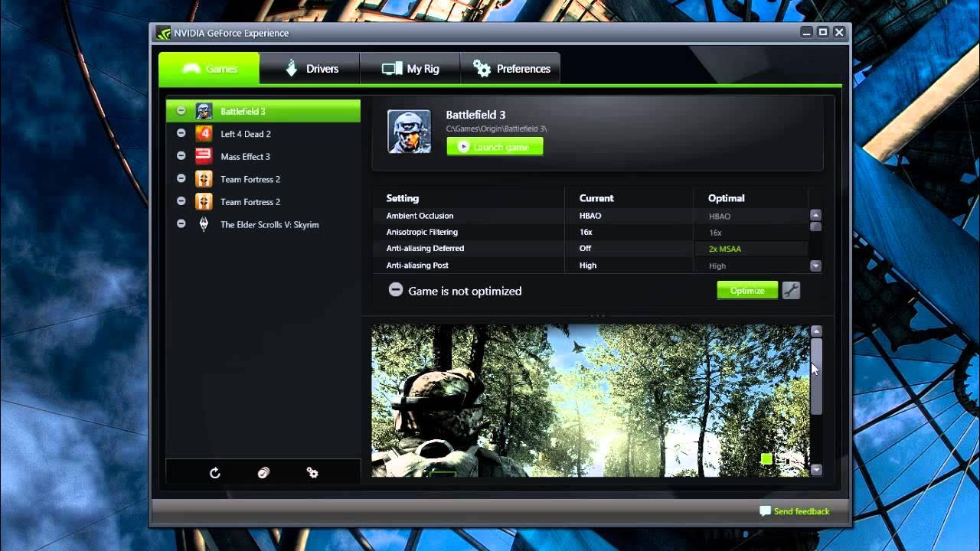Click the Optimal column header

[x=727, y=198]
